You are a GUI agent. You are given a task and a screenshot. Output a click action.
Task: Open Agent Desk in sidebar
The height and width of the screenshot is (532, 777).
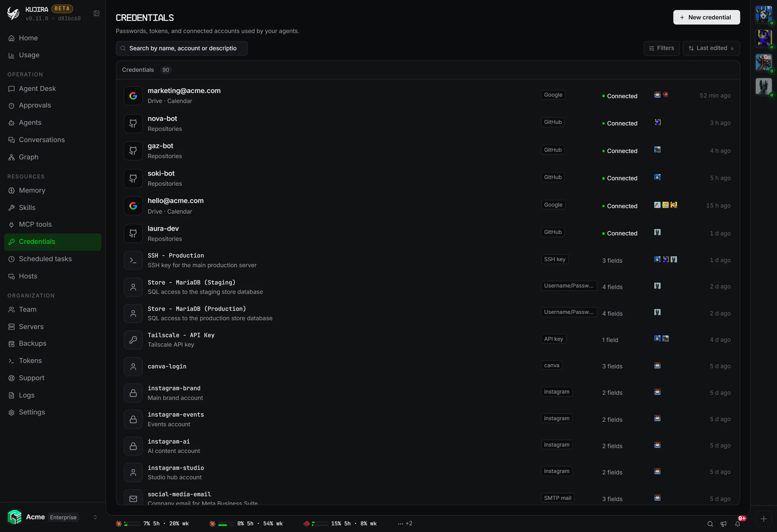pos(52,88)
